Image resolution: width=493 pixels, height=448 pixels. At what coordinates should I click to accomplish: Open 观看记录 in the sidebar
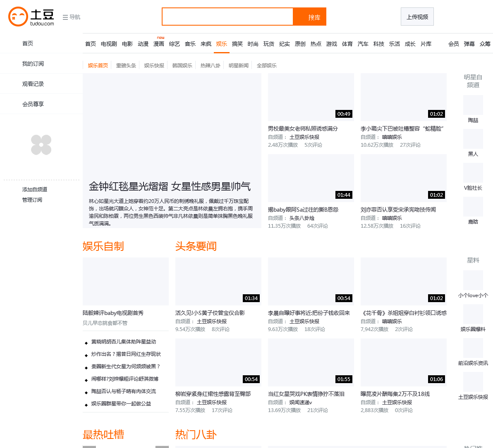33,84
